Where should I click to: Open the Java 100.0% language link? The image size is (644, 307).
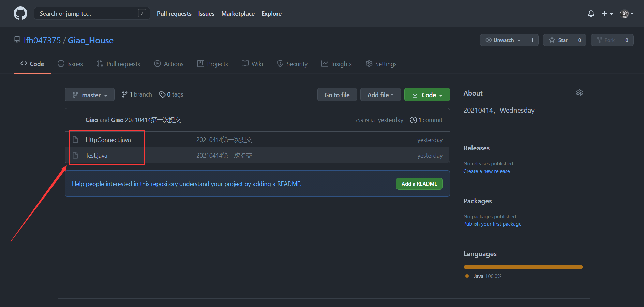483,276
